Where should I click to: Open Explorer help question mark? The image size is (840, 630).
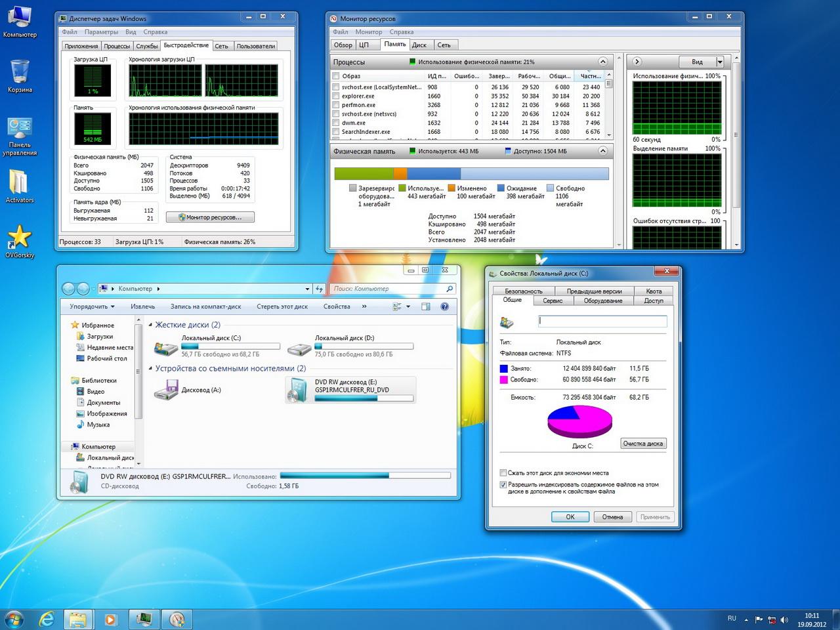click(x=444, y=306)
